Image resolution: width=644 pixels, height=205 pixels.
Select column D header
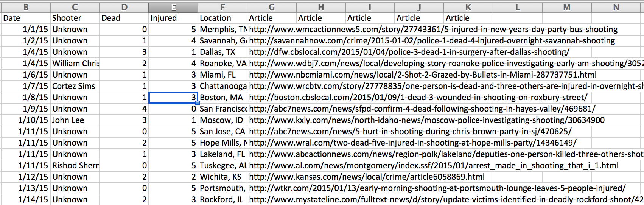[x=124, y=7]
